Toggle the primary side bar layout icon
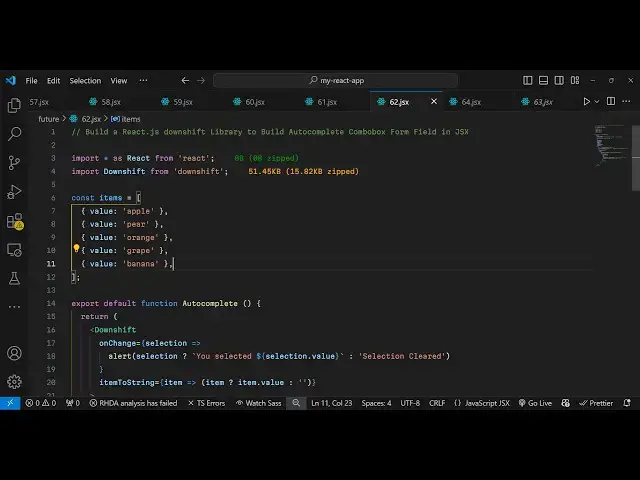The image size is (640, 480). (x=527, y=80)
